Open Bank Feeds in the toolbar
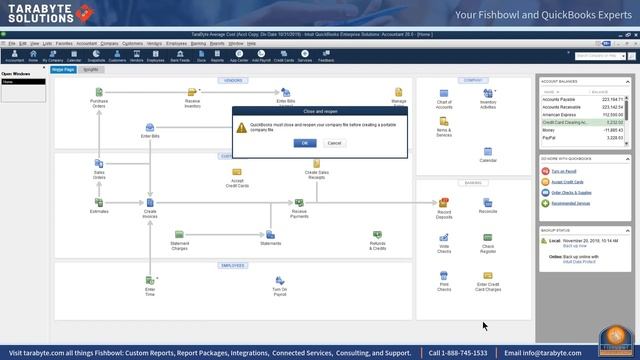The image size is (640, 360). click(180, 56)
